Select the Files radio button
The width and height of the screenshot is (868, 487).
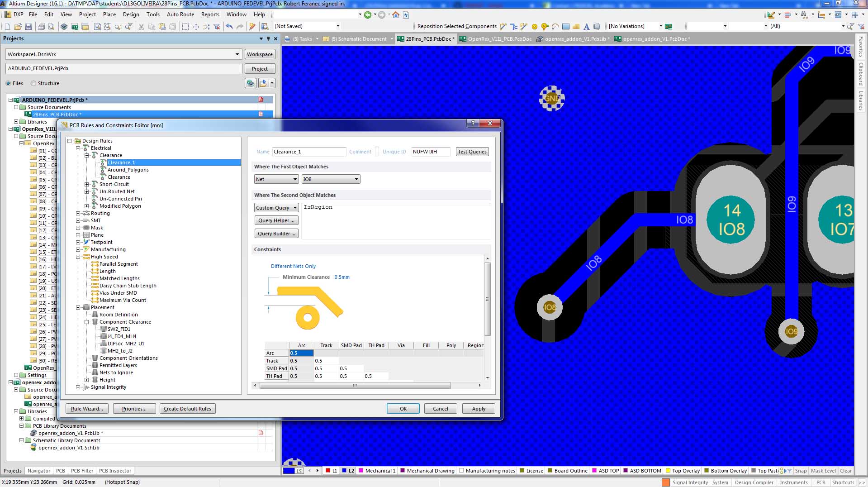[x=9, y=83]
